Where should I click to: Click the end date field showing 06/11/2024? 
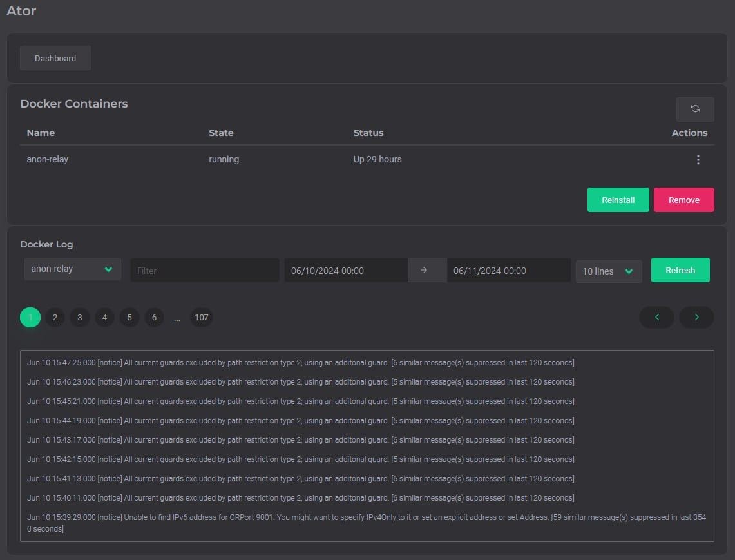509,270
